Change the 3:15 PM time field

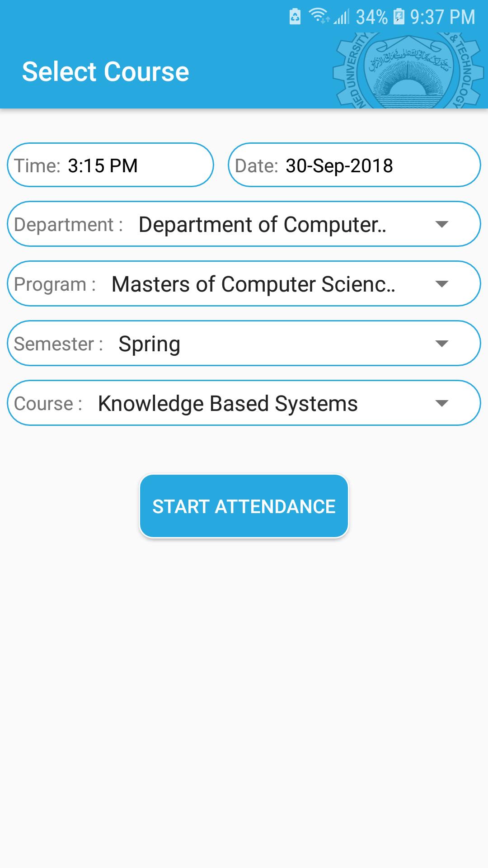click(x=103, y=165)
